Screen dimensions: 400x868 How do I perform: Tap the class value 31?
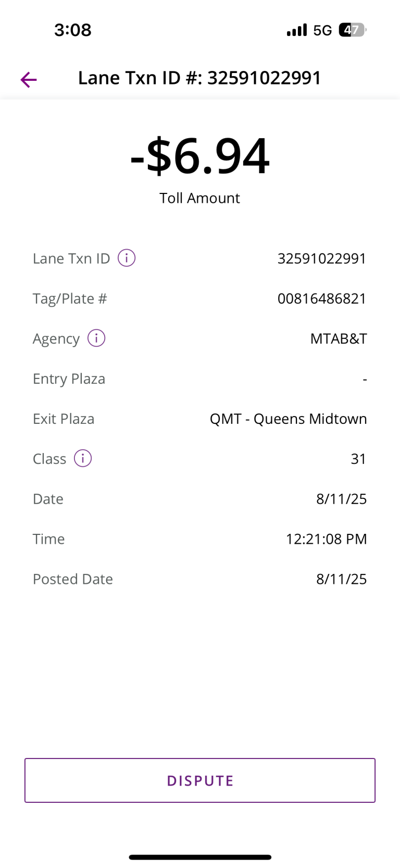[358, 459]
